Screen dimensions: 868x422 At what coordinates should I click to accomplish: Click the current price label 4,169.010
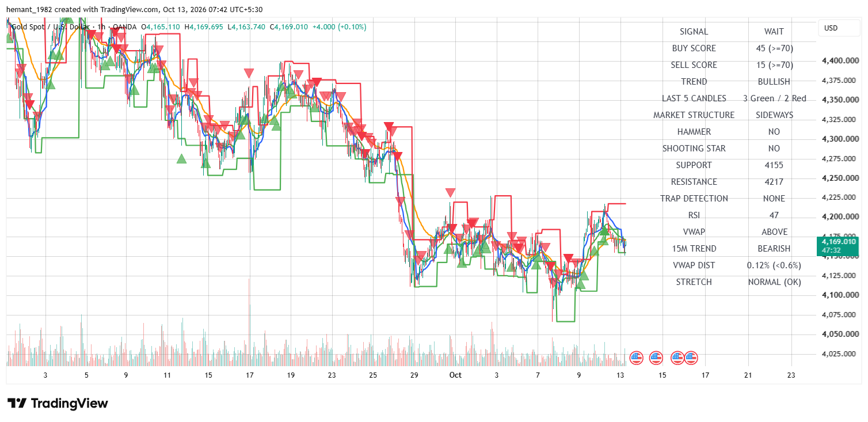coord(838,242)
